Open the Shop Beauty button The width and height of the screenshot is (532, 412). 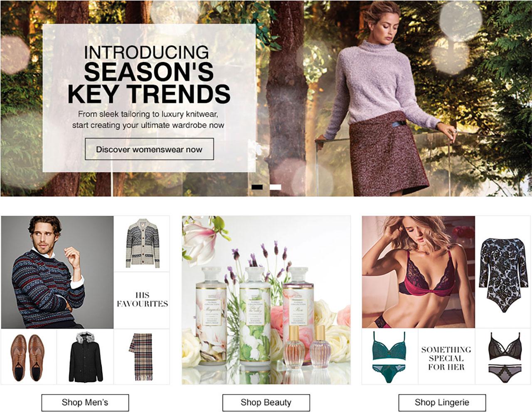(266, 402)
